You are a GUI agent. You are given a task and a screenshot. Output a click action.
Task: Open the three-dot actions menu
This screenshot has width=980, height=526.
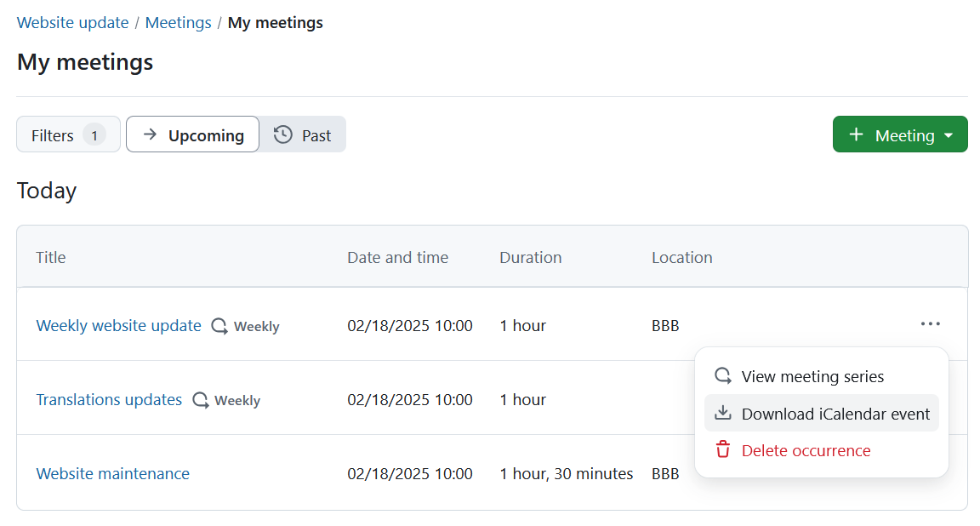click(x=930, y=323)
